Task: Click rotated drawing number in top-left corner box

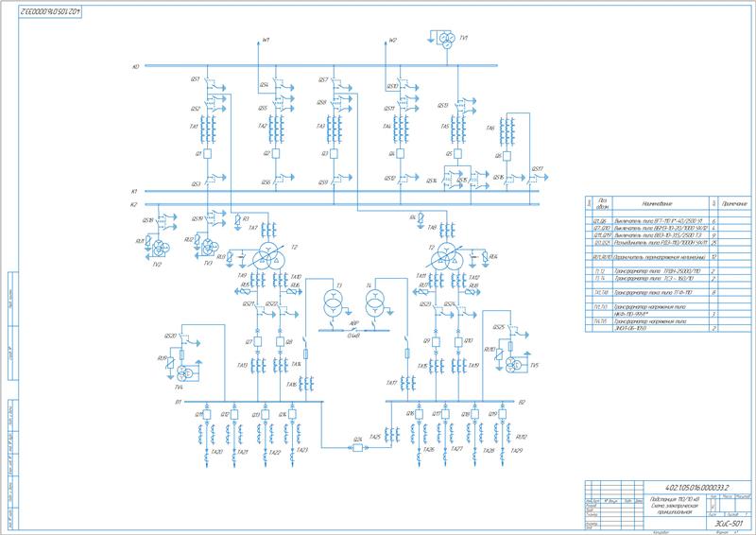Action: coord(51,11)
